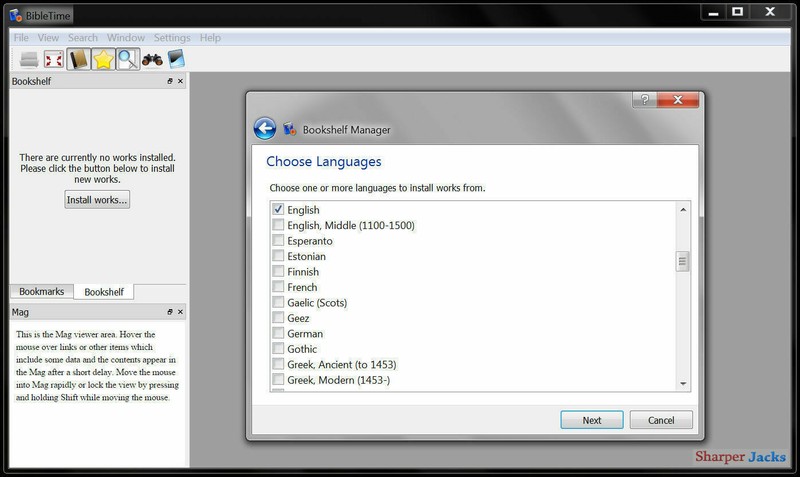Tick the German language checkbox
This screenshot has height=477, width=800.
tap(278, 333)
